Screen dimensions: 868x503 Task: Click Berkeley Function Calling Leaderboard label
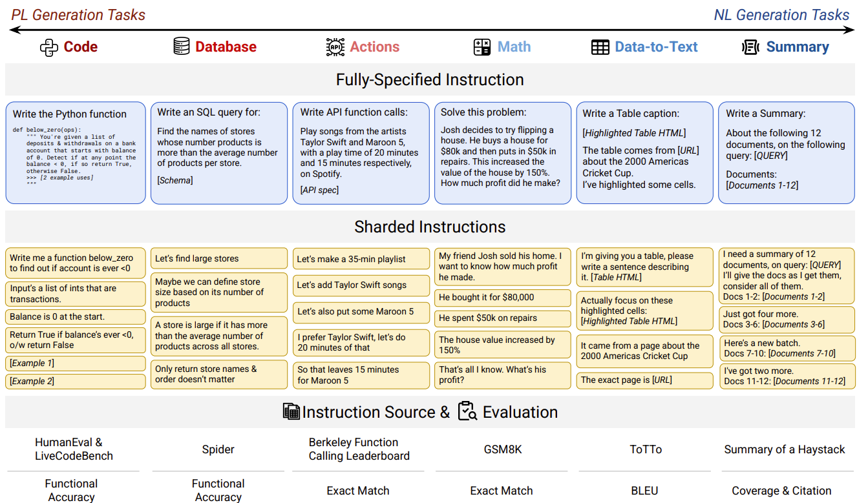point(359,449)
